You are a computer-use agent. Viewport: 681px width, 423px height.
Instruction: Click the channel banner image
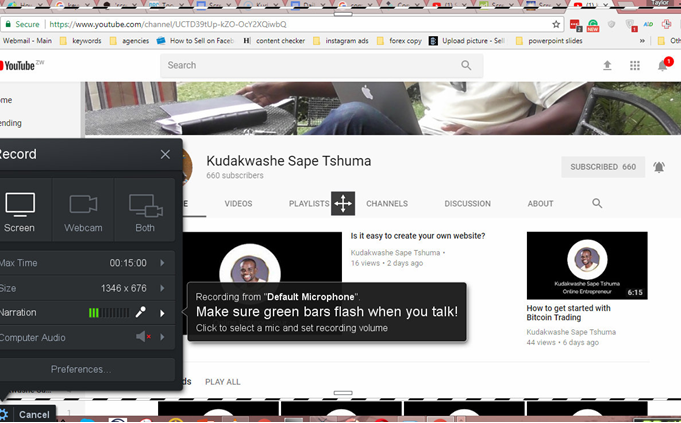point(383,108)
